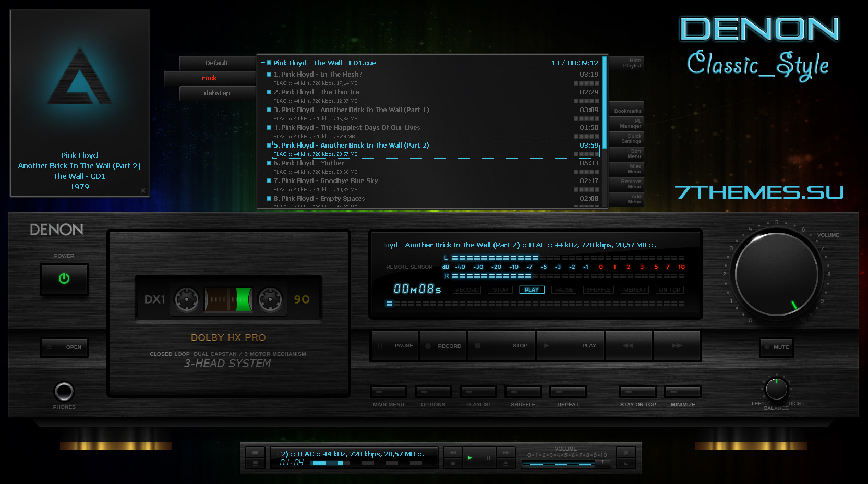Click the pause icon in the mini player

[488, 458]
